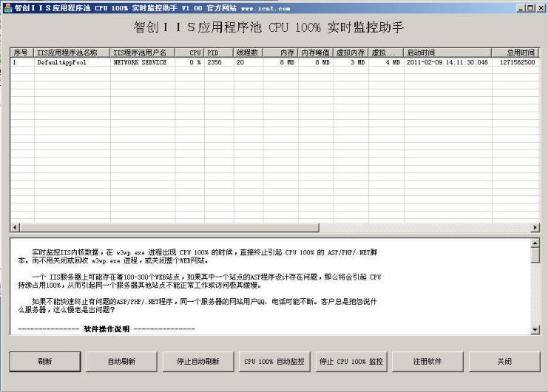The image size is (548, 392).
Task: Sort by 虚拟内存 column header
Action: point(351,53)
